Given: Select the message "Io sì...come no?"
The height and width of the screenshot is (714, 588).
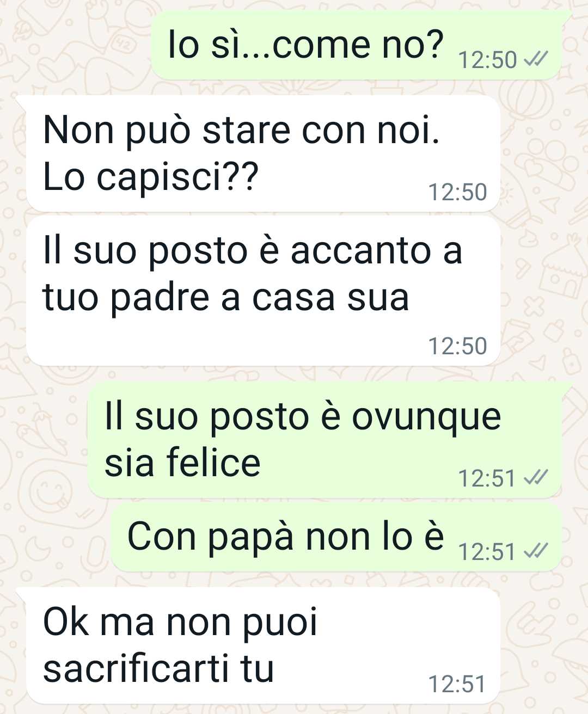Looking at the screenshot, I should [x=357, y=46].
